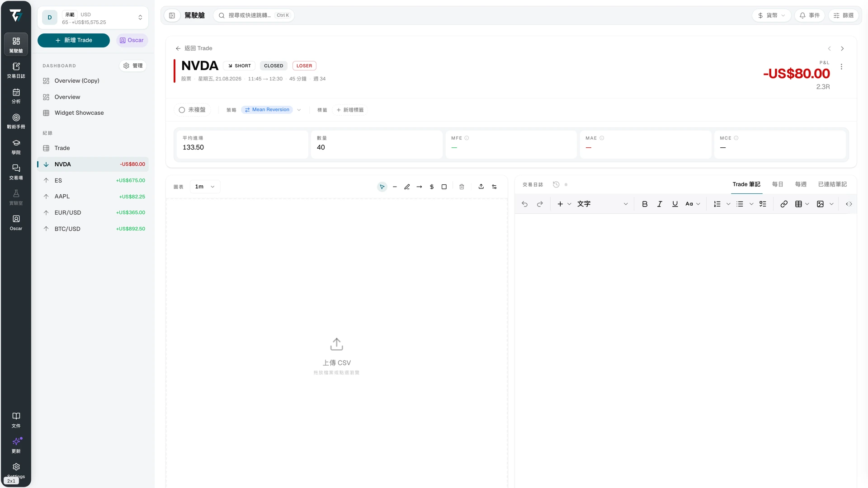The width and height of the screenshot is (868, 488).
Task: Open 事件 events button
Action: pyautogui.click(x=810, y=15)
